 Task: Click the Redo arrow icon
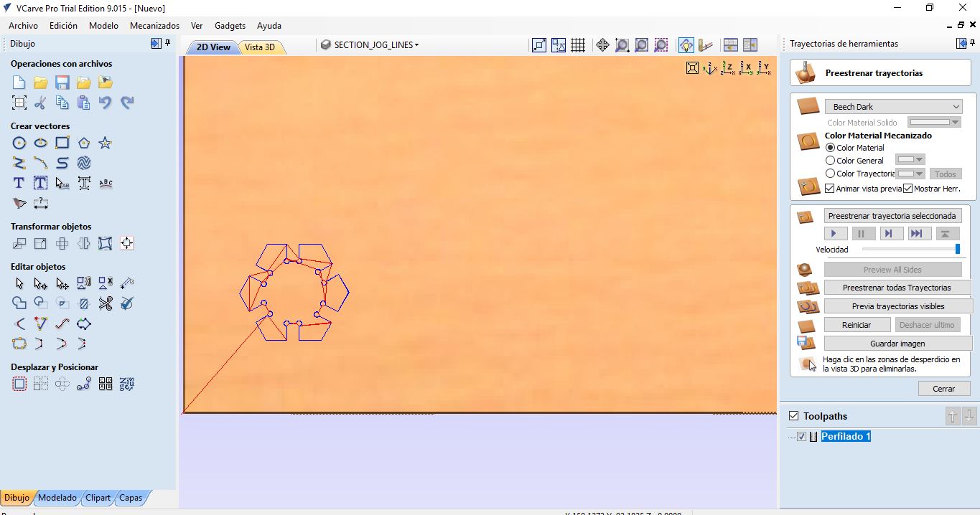[x=127, y=103]
